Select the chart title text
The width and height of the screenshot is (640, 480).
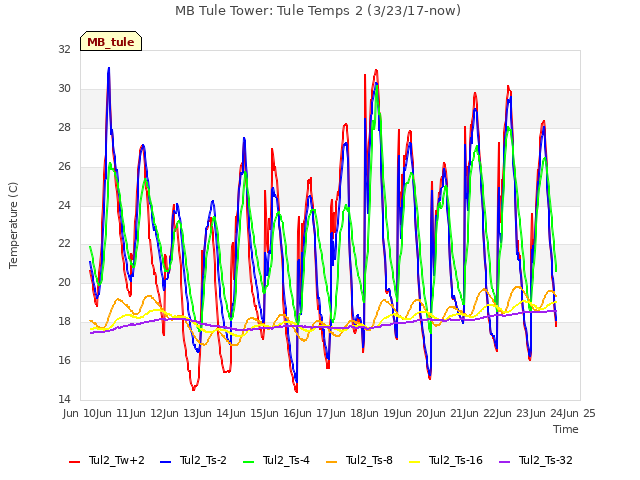coord(318,10)
